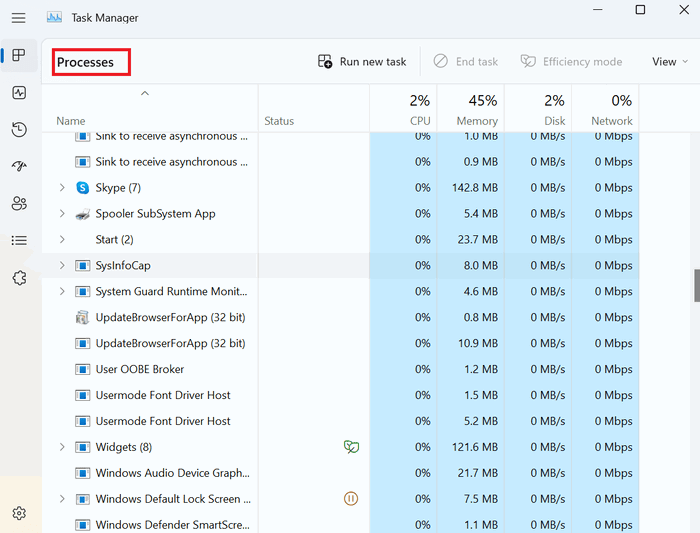
Task: Click Start memory value 23.7 MB
Action: pyautogui.click(x=478, y=240)
